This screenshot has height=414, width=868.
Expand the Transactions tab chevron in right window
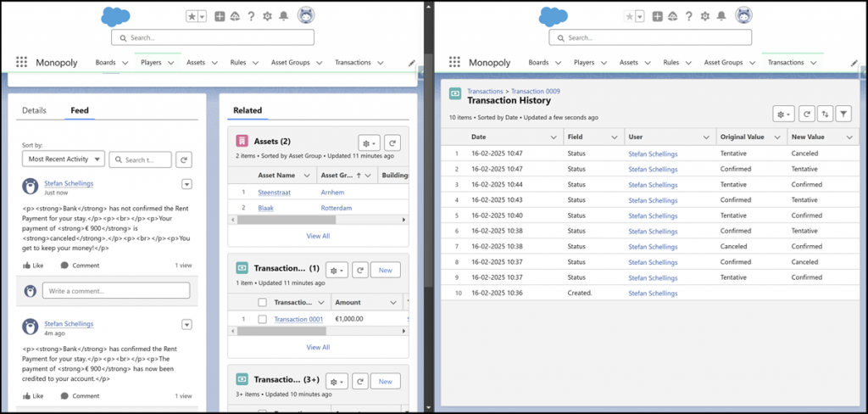[813, 63]
